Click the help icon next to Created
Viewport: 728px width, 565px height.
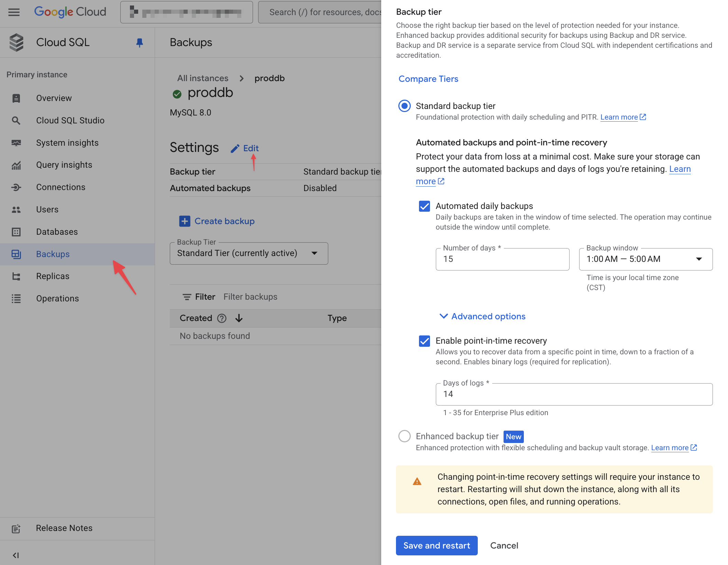coord(222,318)
